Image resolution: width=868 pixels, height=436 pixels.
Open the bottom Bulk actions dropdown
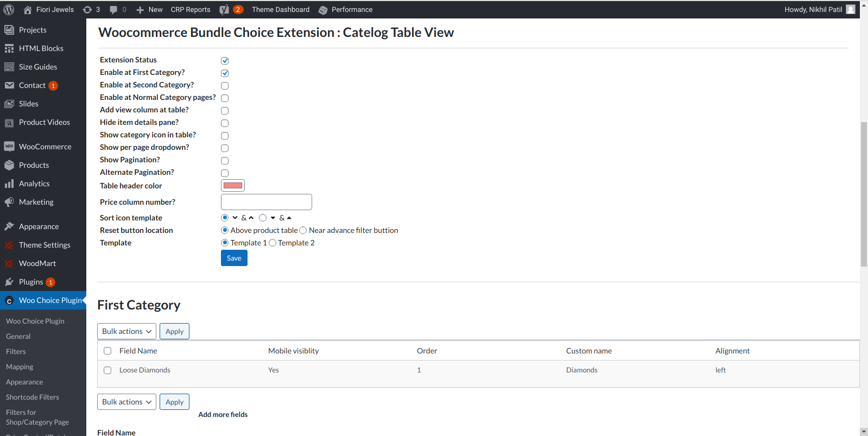[x=126, y=402]
